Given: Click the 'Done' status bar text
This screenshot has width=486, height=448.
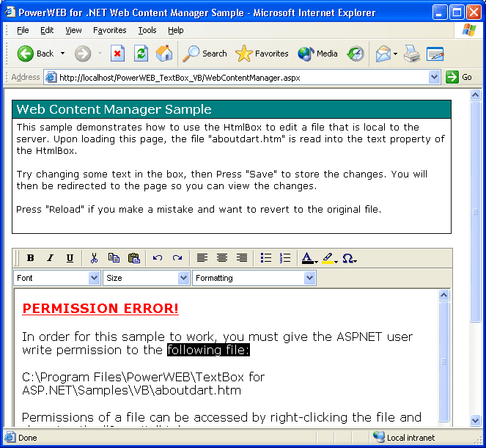Looking at the screenshot, I should (28, 438).
